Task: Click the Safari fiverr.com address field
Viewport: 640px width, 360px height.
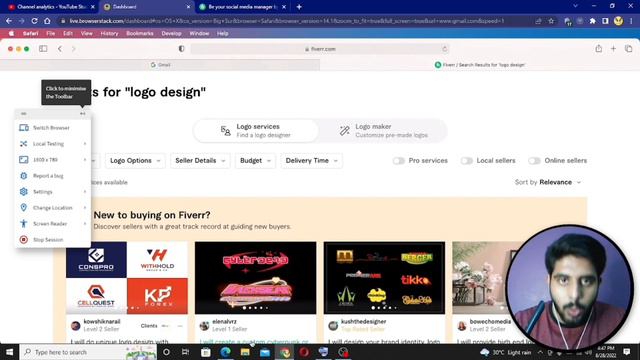Action: [x=320, y=49]
